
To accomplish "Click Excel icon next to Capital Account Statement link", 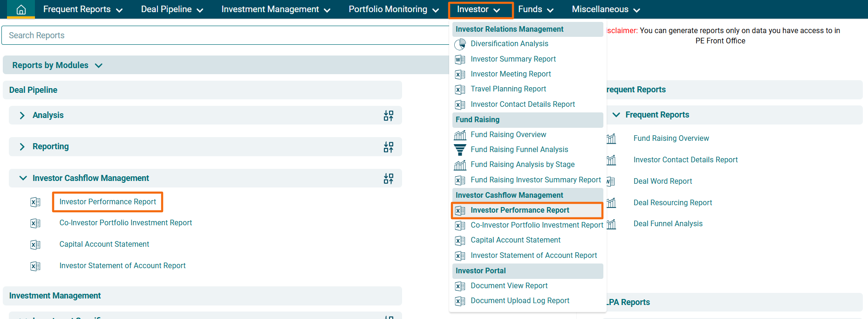I will tap(35, 244).
